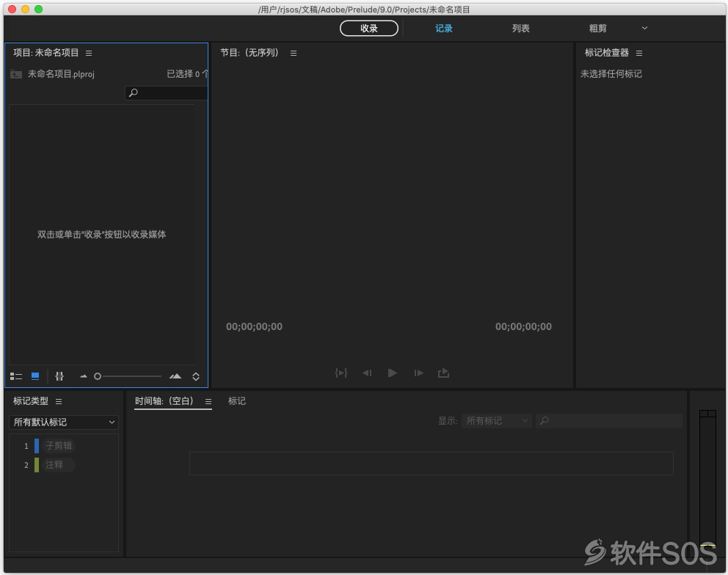This screenshot has height=575, width=728.
Task: Click 未命名项目.plproj file name
Action: (x=62, y=74)
